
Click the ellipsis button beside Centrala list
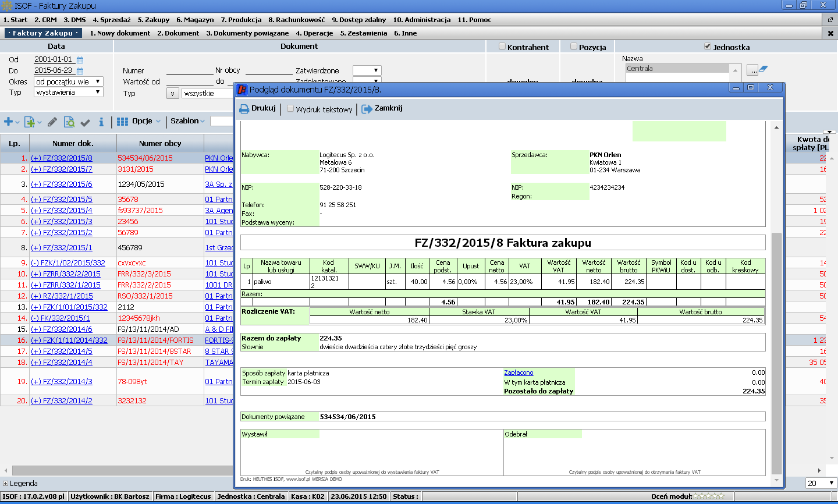(752, 70)
